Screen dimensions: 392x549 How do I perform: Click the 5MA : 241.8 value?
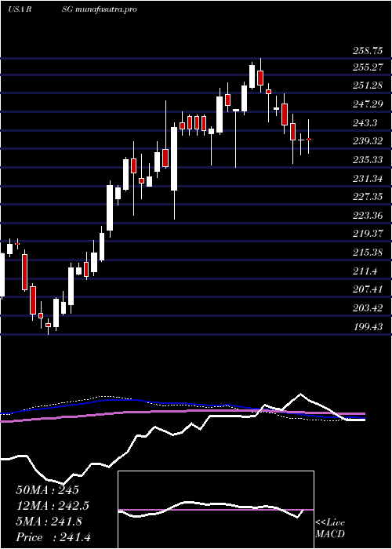[x=49, y=522]
